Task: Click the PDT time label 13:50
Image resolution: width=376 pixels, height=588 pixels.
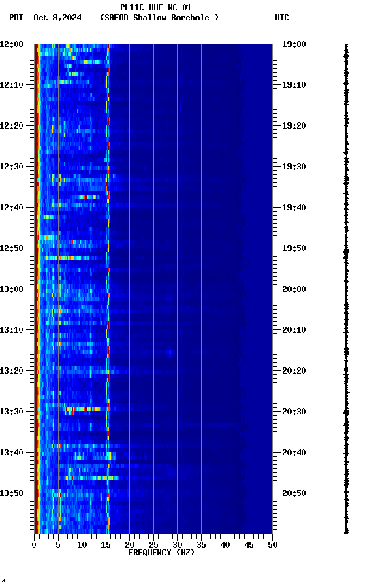Action: pos(12,494)
